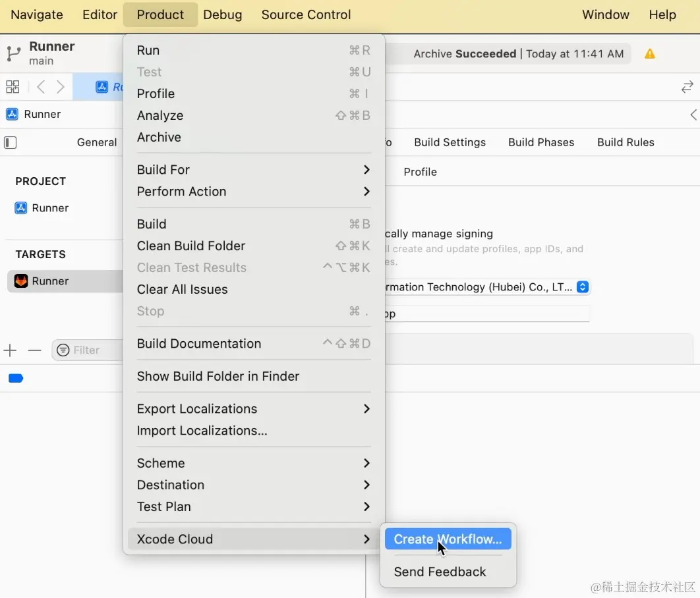
Task: Select Show Build Folder in Finder
Action: (x=254, y=376)
